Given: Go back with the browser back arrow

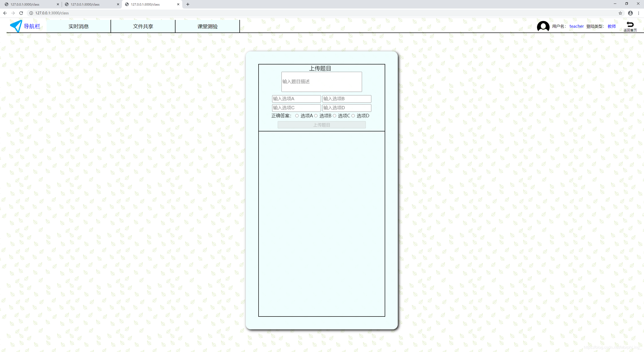Looking at the screenshot, I should 5,13.
